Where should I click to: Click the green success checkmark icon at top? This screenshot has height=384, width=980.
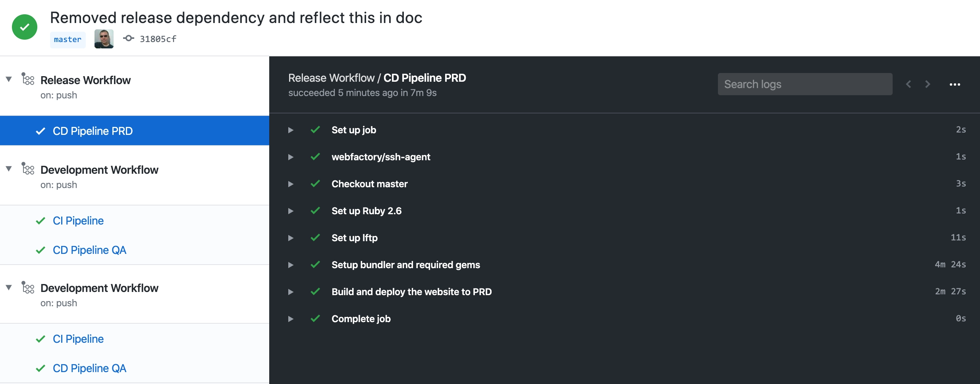pyautogui.click(x=25, y=27)
